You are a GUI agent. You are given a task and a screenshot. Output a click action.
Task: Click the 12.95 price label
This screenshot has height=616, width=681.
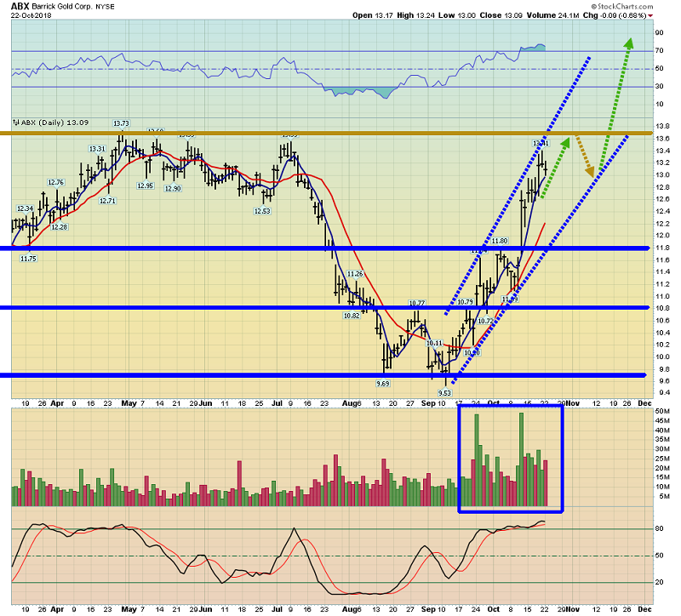coord(146,185)
